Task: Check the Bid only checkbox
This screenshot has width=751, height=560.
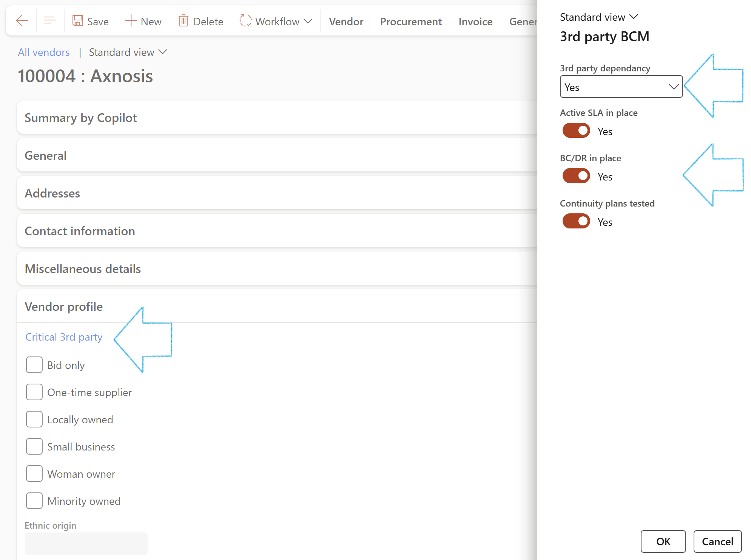Action: point(34,365)
